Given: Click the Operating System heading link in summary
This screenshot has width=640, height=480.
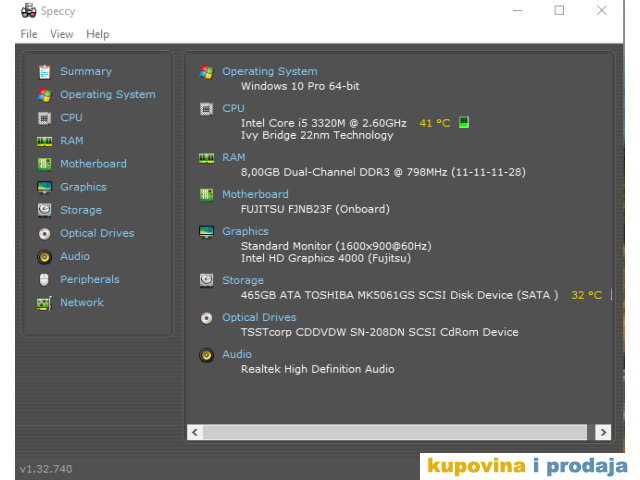Looking at the screenshot, I should [x=269, y=72].
